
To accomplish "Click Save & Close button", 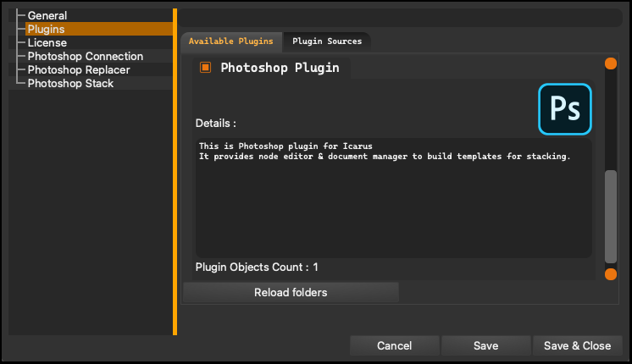I will (x=577, y=345).
